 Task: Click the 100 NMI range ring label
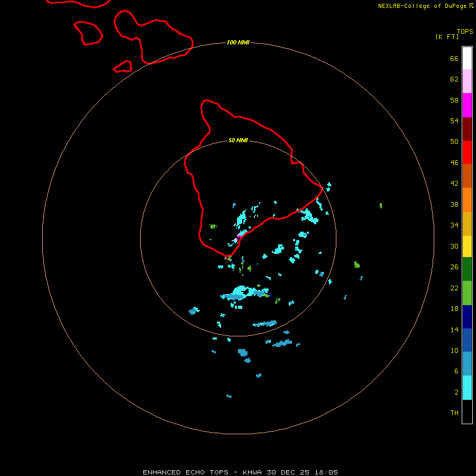point(238,42)
